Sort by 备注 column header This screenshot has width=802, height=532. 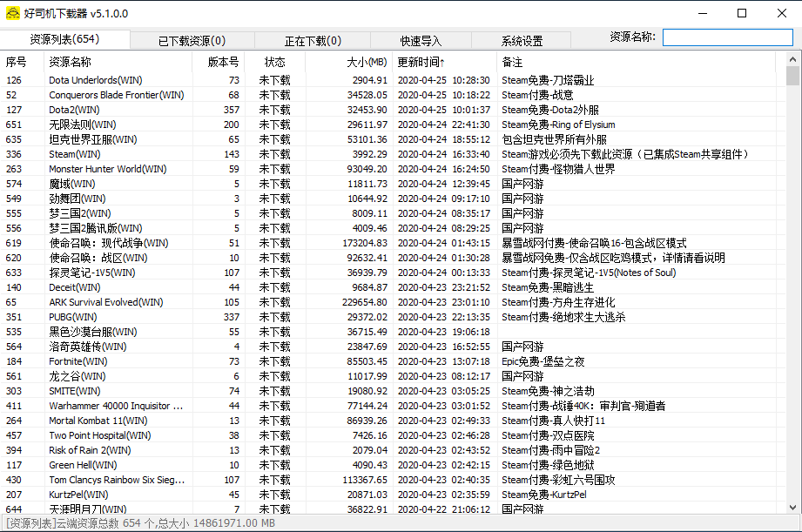click(x=637, y=63)
